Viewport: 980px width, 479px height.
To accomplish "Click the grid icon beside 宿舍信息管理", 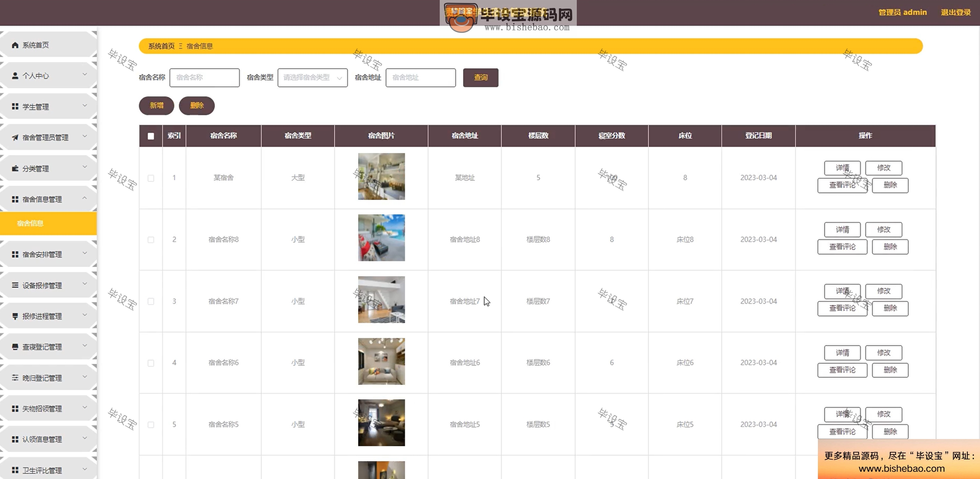I will [15, 199].
